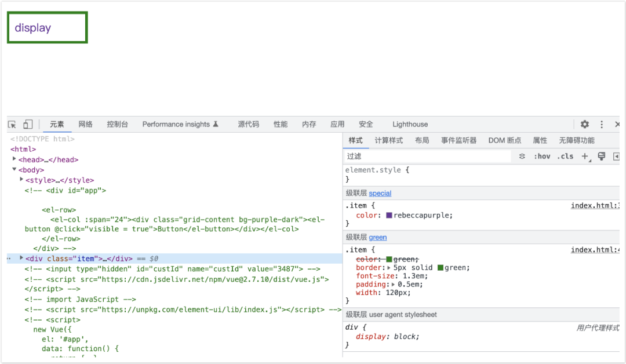Expand the border shorthand property
This screenshot has width=626, height=364.
(x=389, y=268)
